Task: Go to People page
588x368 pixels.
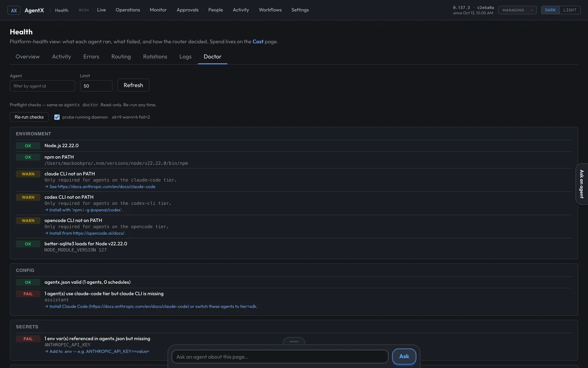Action: 216,10
